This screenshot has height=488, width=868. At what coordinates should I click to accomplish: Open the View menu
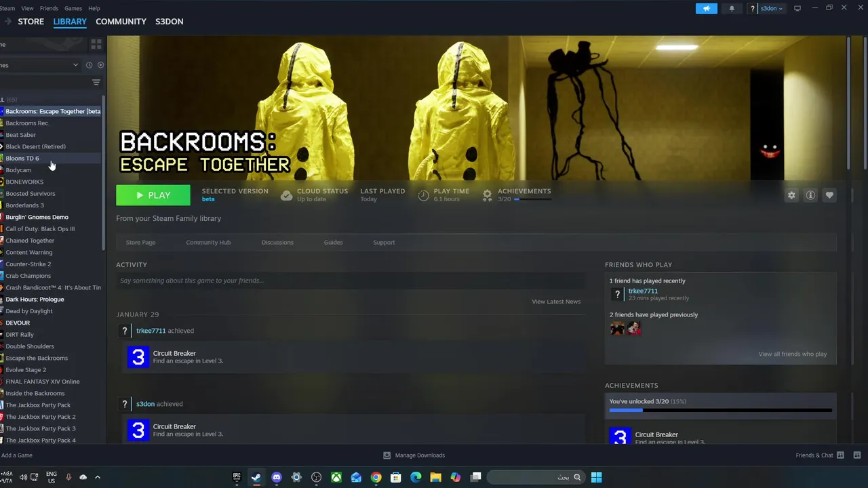[28, 8]
